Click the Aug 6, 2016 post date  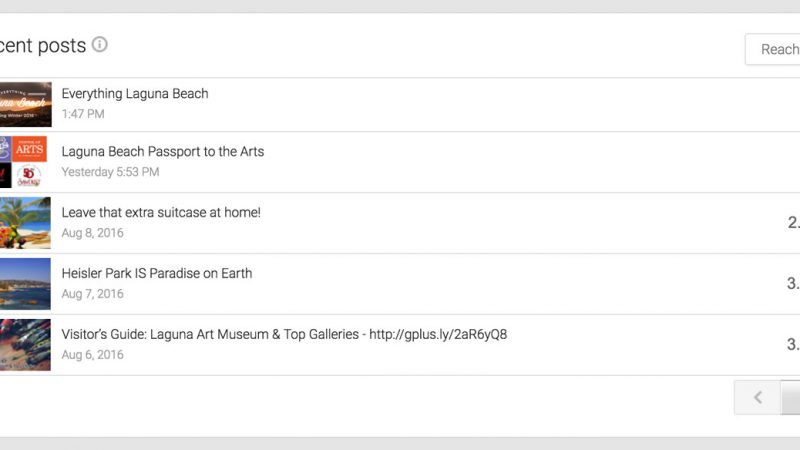click(x=93, y=355)
